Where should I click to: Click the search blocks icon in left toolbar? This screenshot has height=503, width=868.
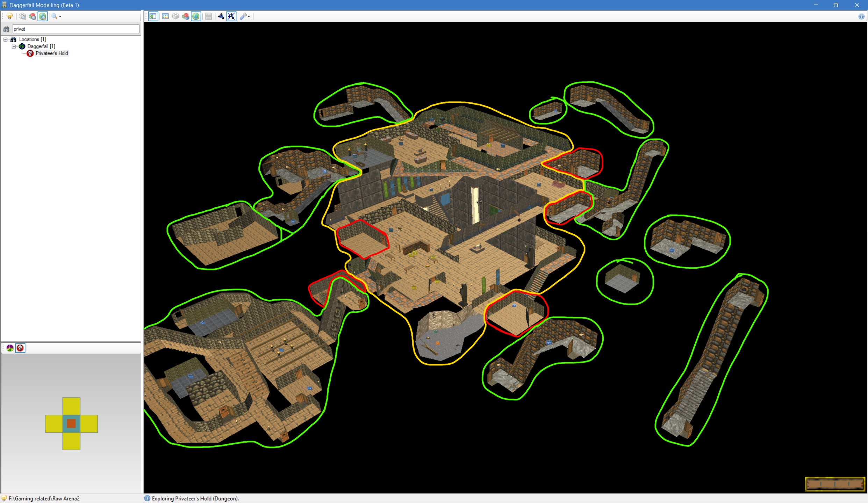(x=33, y=16)
